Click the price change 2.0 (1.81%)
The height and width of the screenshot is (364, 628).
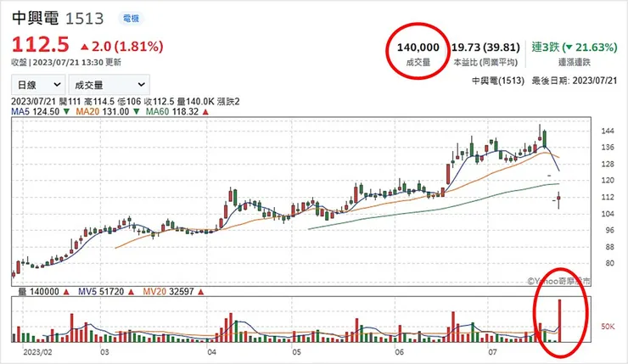pos(121,47)
